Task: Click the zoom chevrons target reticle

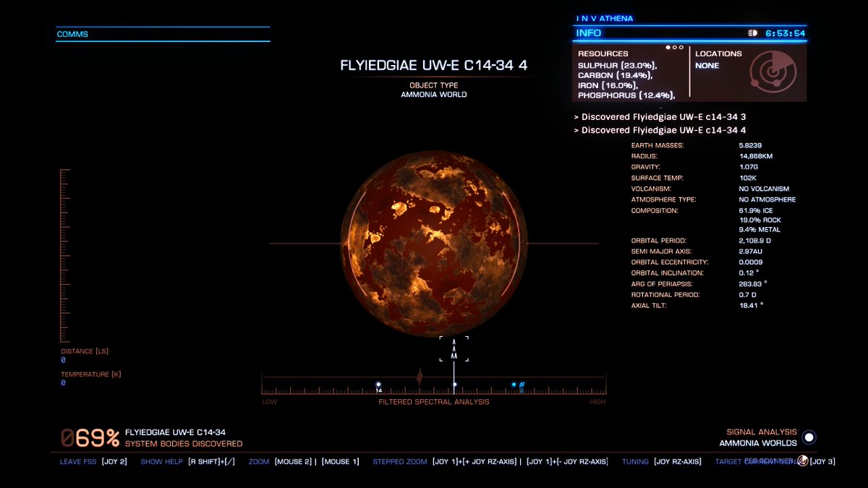Action: pos(454,348)
